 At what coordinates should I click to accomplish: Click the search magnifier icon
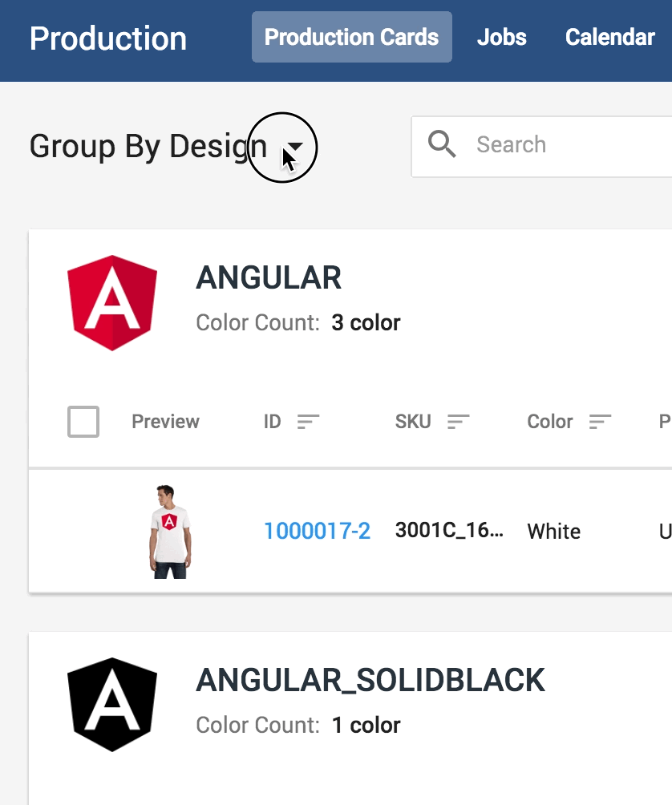(442, 145)
